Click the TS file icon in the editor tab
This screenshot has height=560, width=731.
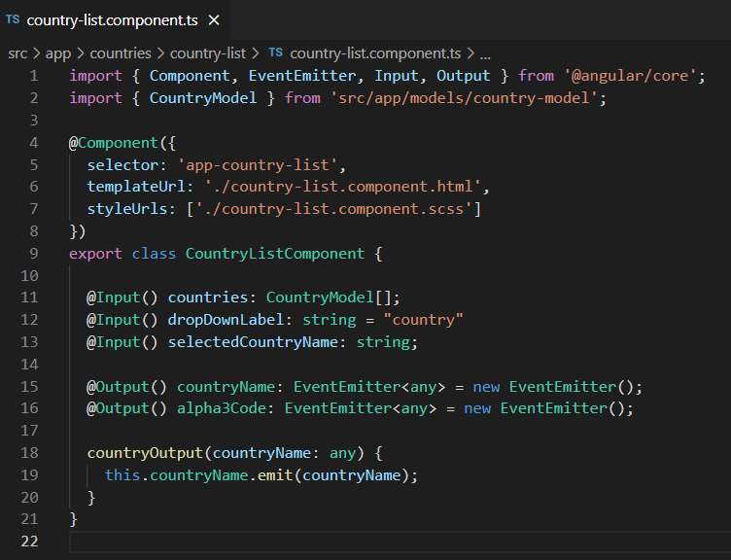pos(13,19)
